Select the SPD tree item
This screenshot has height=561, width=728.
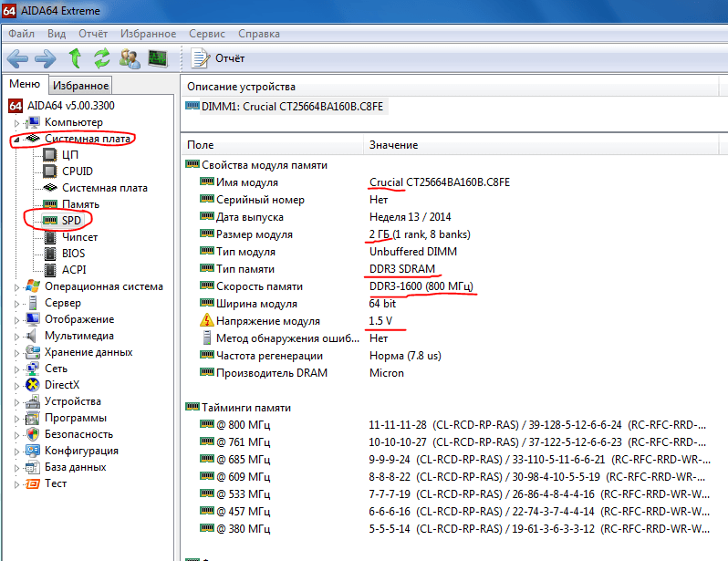[71, 221]
